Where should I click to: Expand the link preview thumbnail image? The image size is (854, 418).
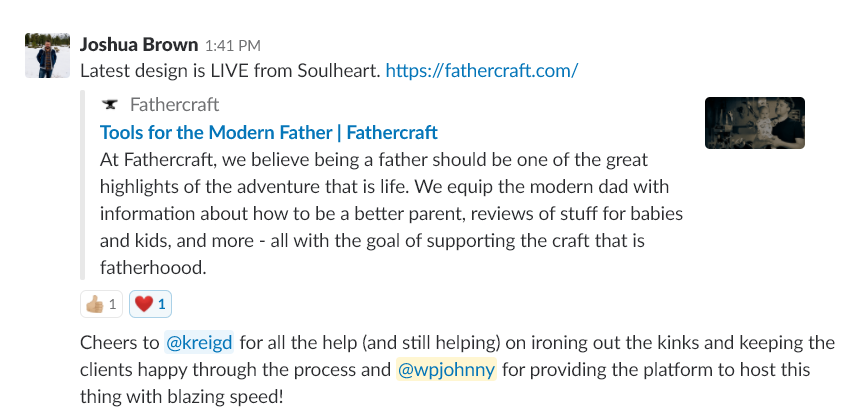point(754,123)
